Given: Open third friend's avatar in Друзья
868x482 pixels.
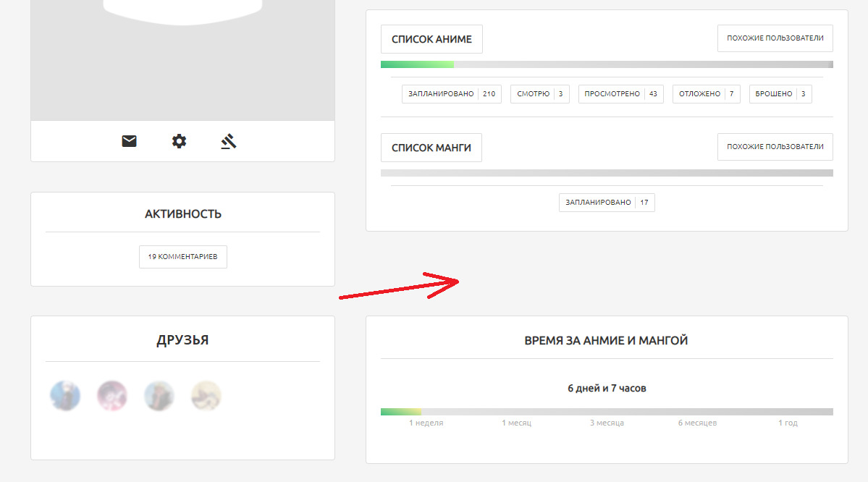Looking at the screenshot, I should [159, 396].
